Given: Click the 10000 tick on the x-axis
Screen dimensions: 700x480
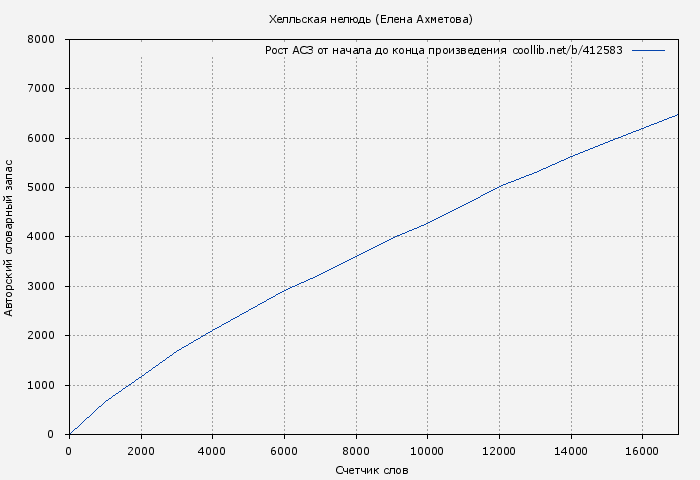Looking at the screenshot, I should tap(427, 450).
